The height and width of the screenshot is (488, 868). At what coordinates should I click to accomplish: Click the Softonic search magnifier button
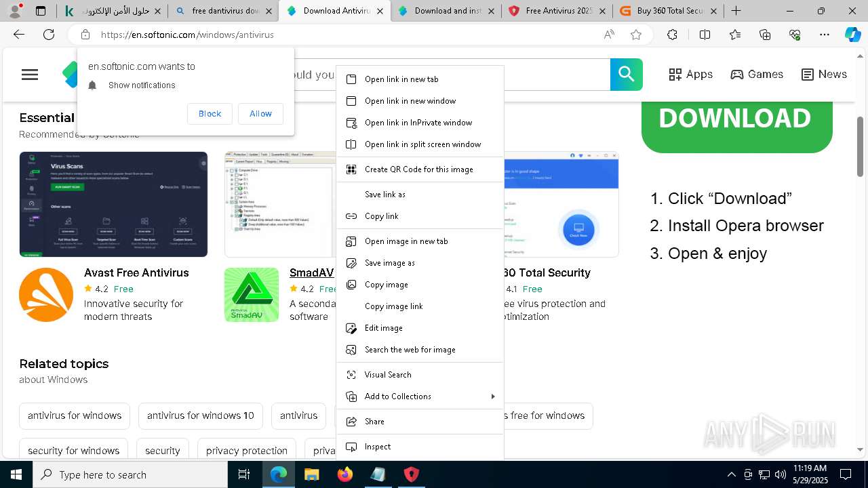coord(626,75)
